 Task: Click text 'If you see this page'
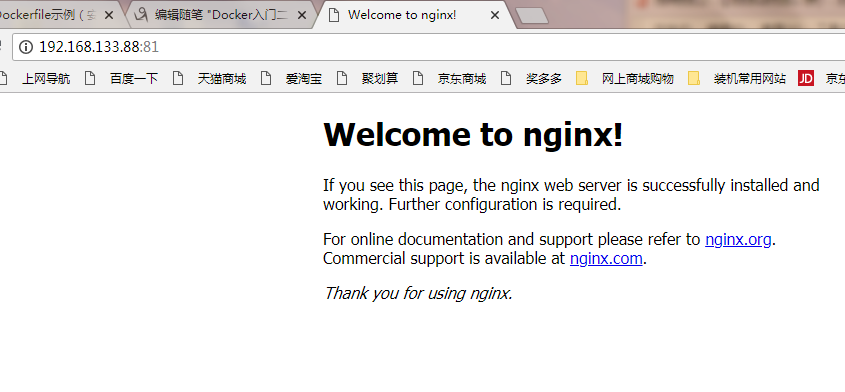tap(396, 185)
